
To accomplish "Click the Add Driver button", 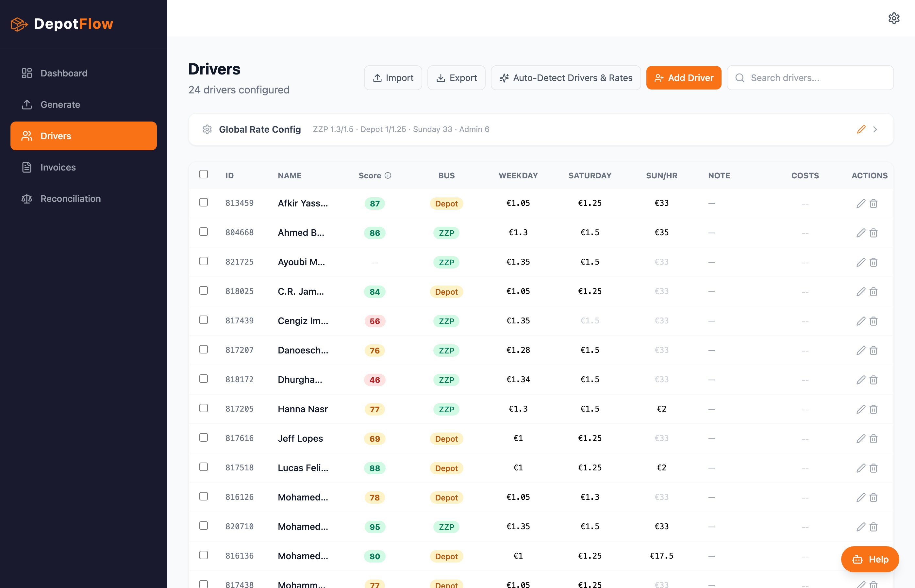I will click(684, 78).
